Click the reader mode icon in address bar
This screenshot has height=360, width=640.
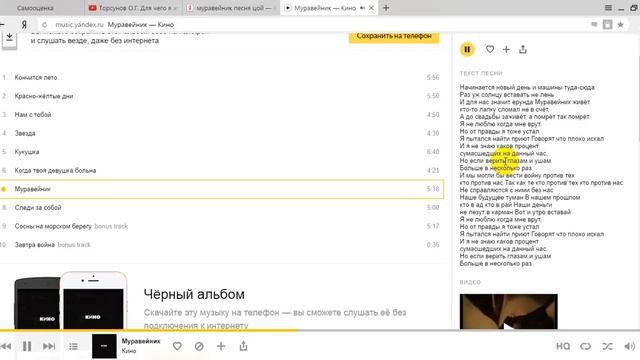click(607, 24)
